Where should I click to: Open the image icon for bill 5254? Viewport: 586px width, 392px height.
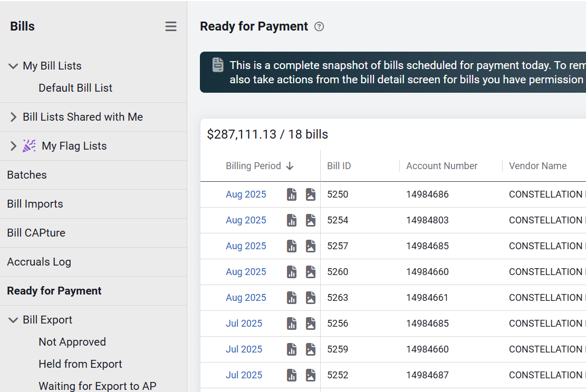click(x=311, y=220)
